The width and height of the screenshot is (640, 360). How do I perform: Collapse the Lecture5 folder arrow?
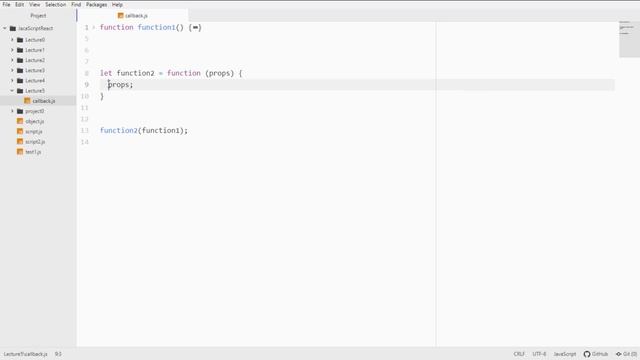tap(12, 91)
